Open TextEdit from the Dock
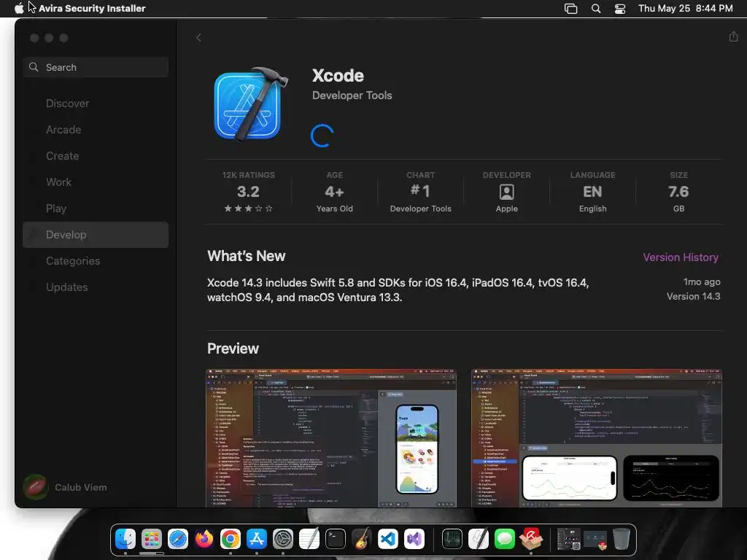The image size is (747, 560). click(309, 539)
